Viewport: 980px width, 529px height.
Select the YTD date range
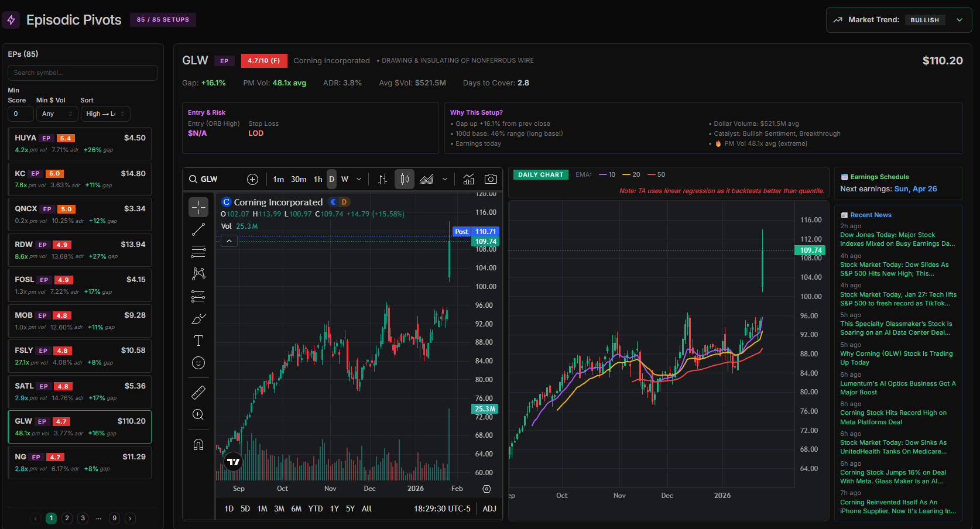pos(316,509)
